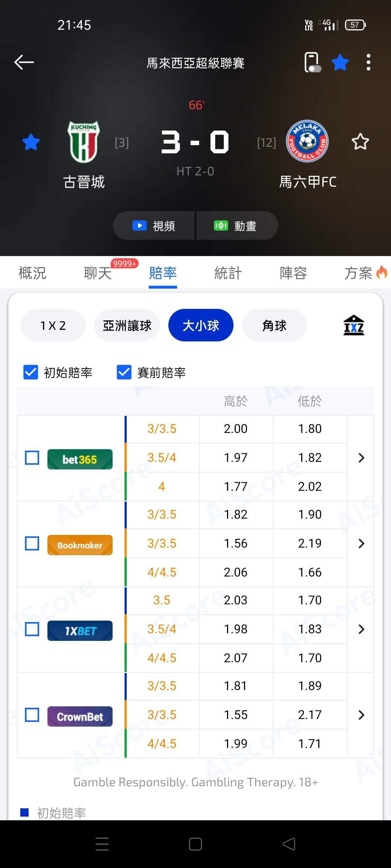Unfavorite Kuching team blue star
The image size is (391, 868).
pos(31,142)
